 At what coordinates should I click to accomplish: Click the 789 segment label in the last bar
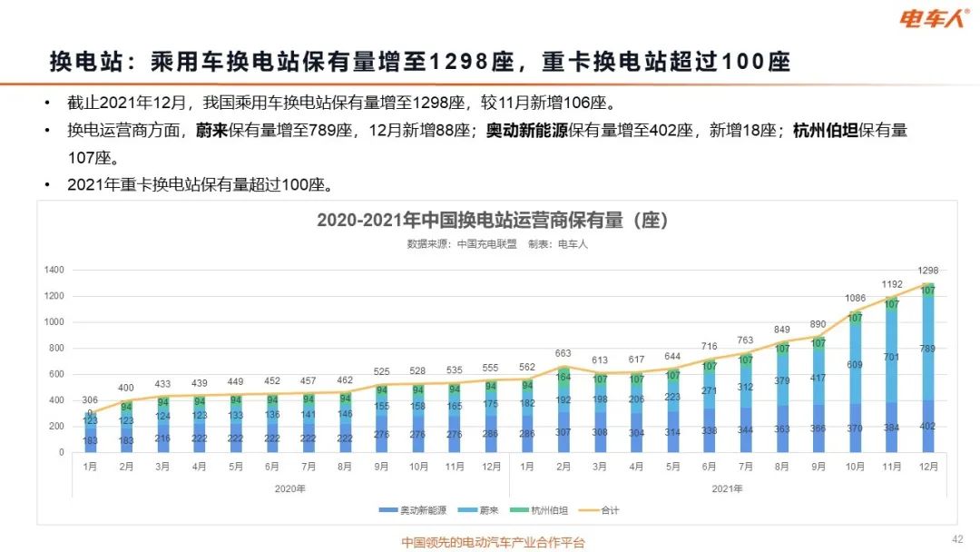pos(927,349)
